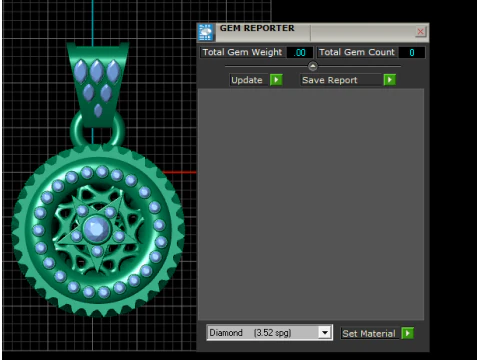Collapse the panel with the round arrow handle

tap(313, 66)
